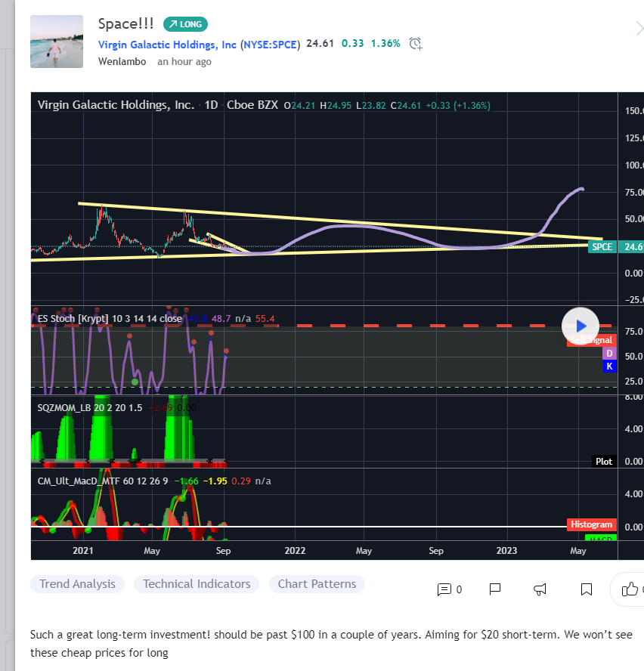Bookmark this idea with bookmark icon

tap(587, 589)
